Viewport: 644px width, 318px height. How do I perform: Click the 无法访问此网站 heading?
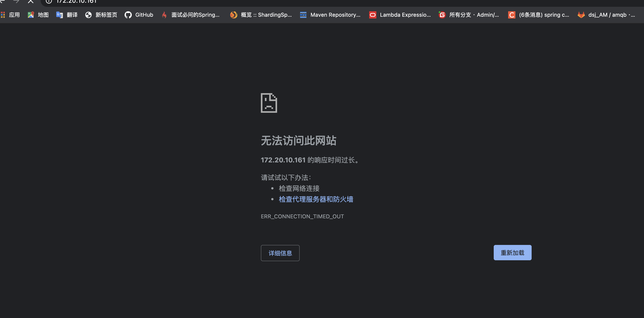pos(299,140)
